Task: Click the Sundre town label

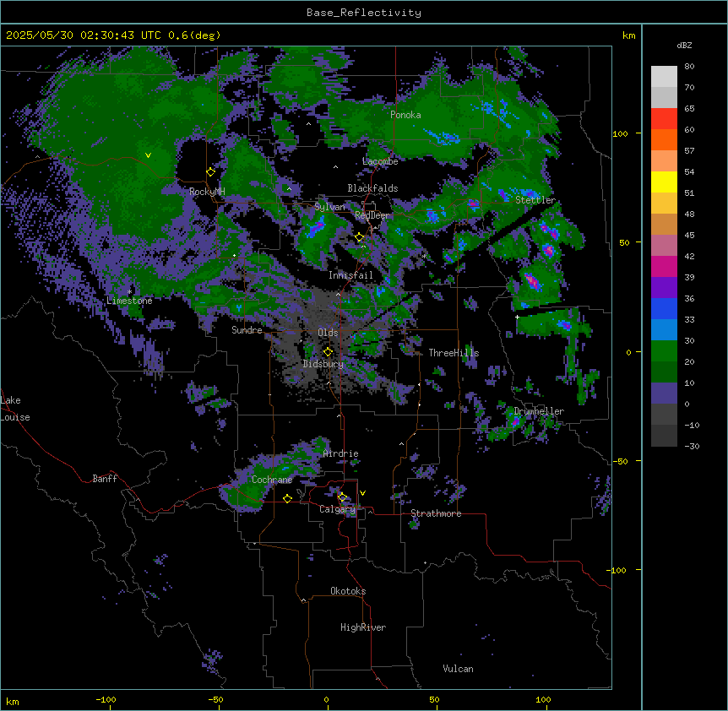Action: coord(247,330)
